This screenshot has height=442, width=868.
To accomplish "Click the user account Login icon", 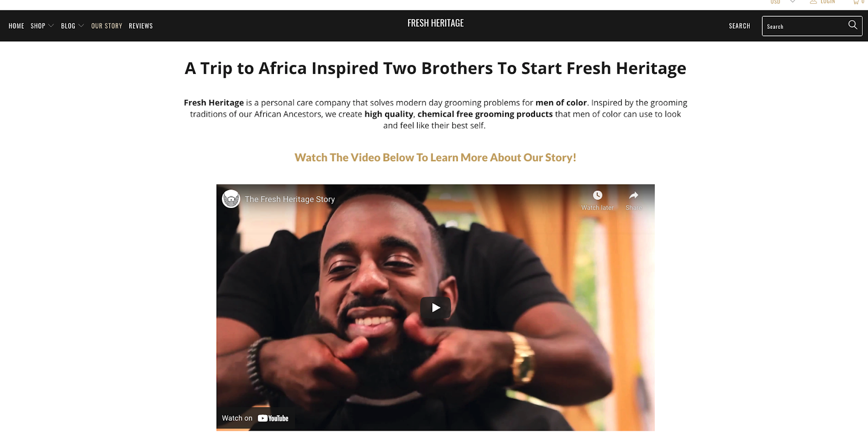I will [813, 2].
